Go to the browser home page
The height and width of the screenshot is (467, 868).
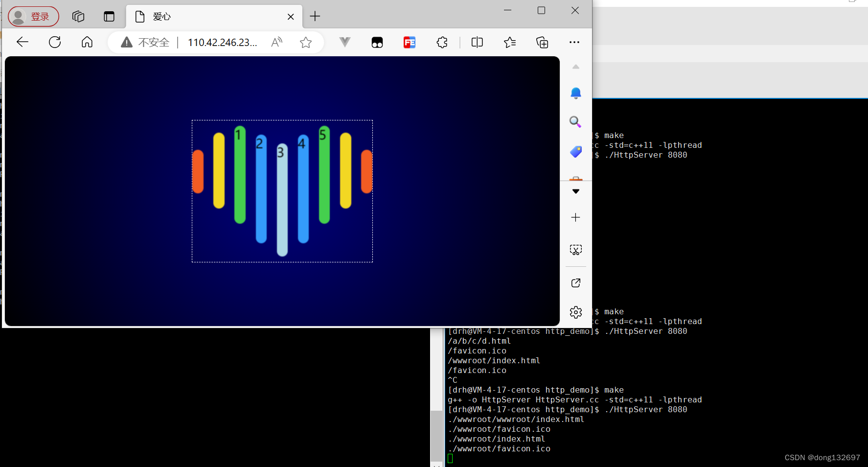pyautogui.click(x=87, y=42)
